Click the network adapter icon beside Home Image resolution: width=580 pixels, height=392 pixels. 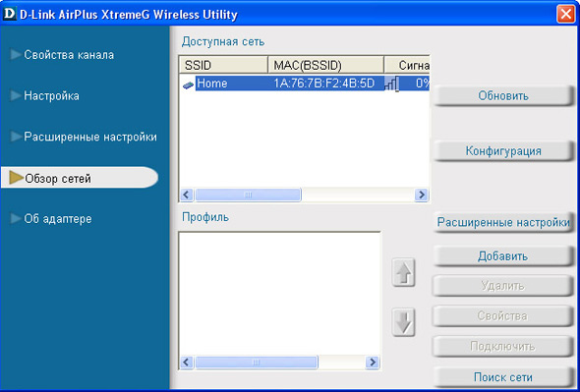click(x=189, y=85)
